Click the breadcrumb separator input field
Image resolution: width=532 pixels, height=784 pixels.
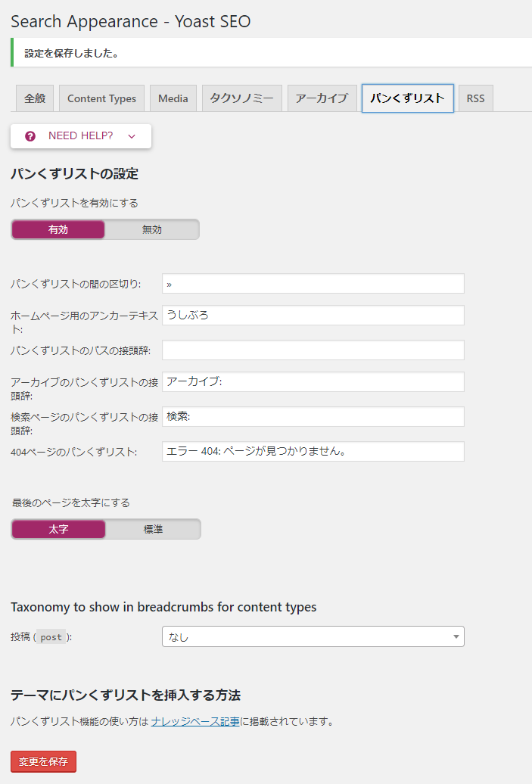pos(313,284)
